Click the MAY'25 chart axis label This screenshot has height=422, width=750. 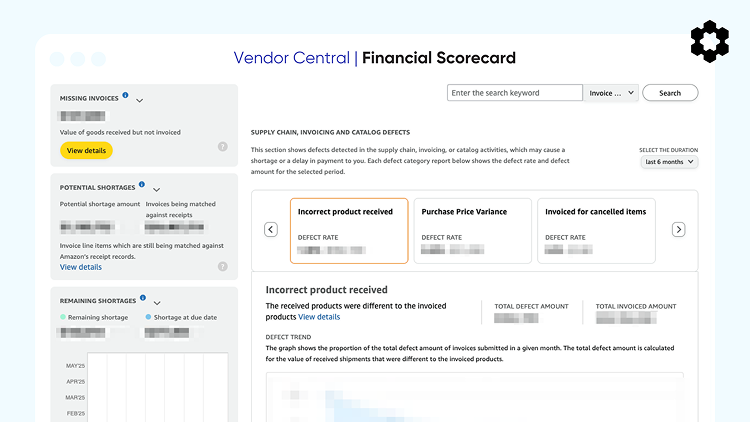point(76,366)
